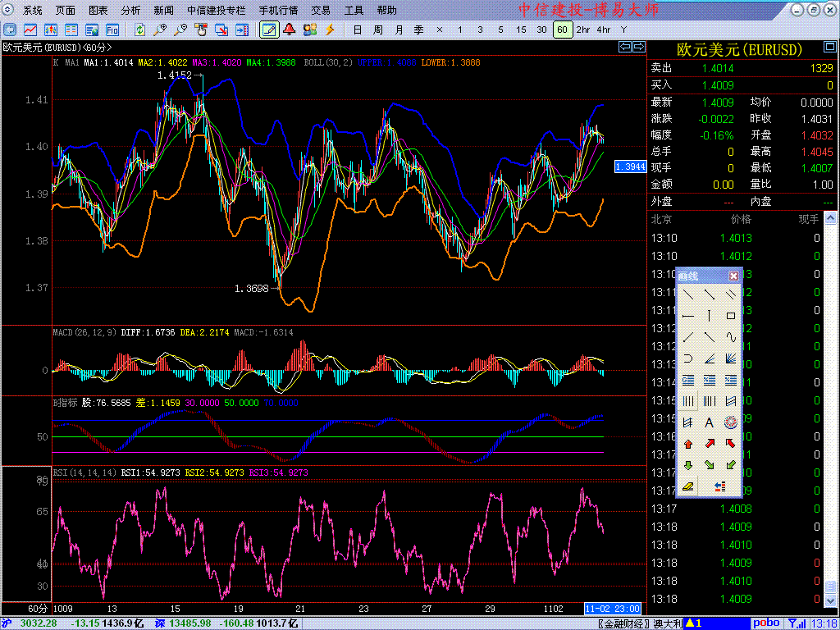Select the green down arrow marker tool
The height and width of the screenshot is (630, 840).
coord(688,465)
